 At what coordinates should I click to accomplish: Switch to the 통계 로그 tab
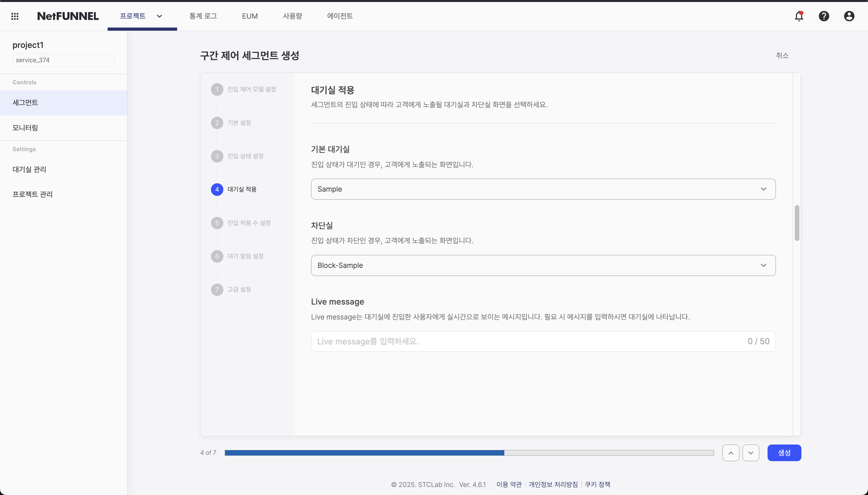(204, 16)
